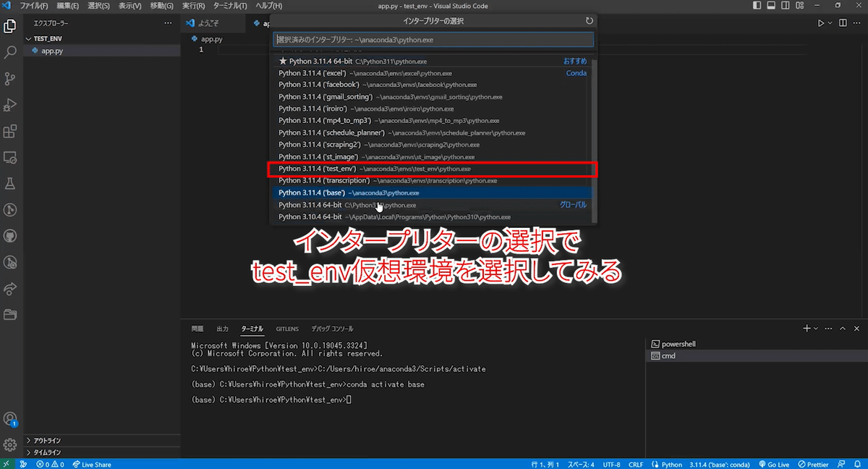The width and height of the screenshot is (868, 469).
Task: Open the 実行(R) menu
Action: tap(193, 5)
